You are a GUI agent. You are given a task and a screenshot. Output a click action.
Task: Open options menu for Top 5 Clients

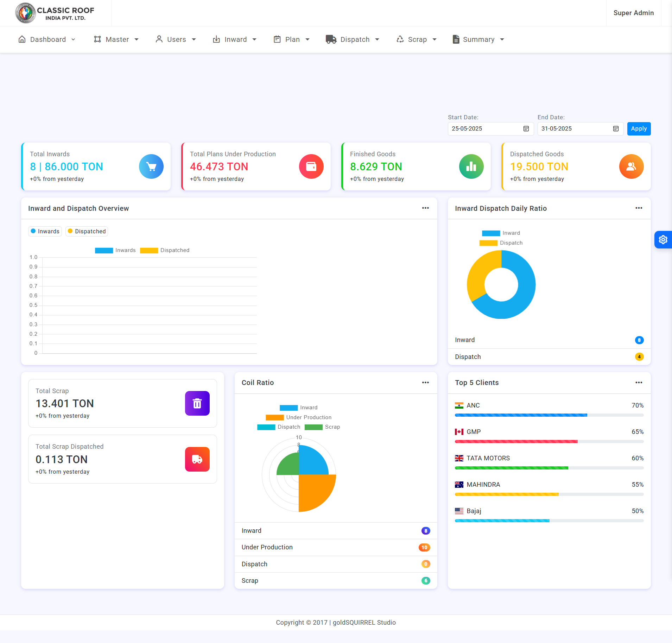[639, 383]
